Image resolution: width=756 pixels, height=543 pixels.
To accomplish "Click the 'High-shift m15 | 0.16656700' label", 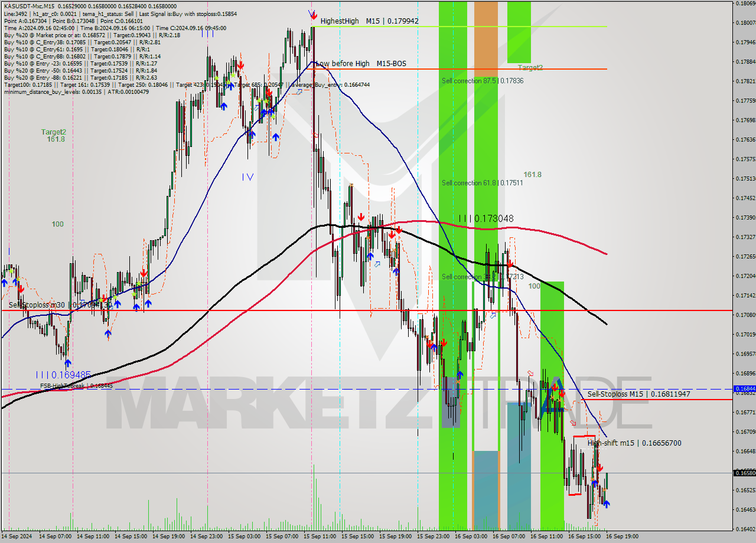I will [x=634, y=443].
